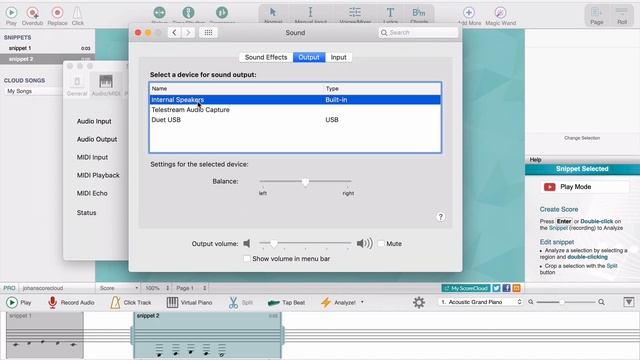The width and height of the screenshot is (640, 360).
Task: Click the Search field in Sound window
Action: [x=418, y=33]
